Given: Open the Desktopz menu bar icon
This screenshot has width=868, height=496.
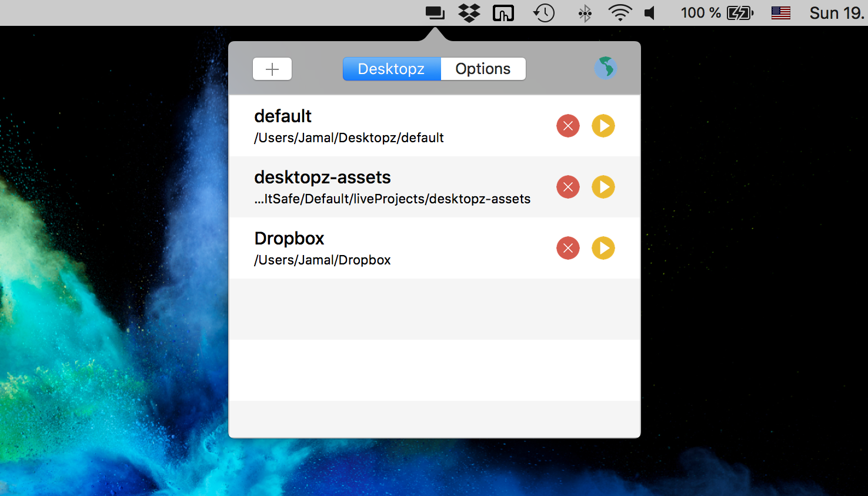Looking at the screenshot, I should [435, 13].
